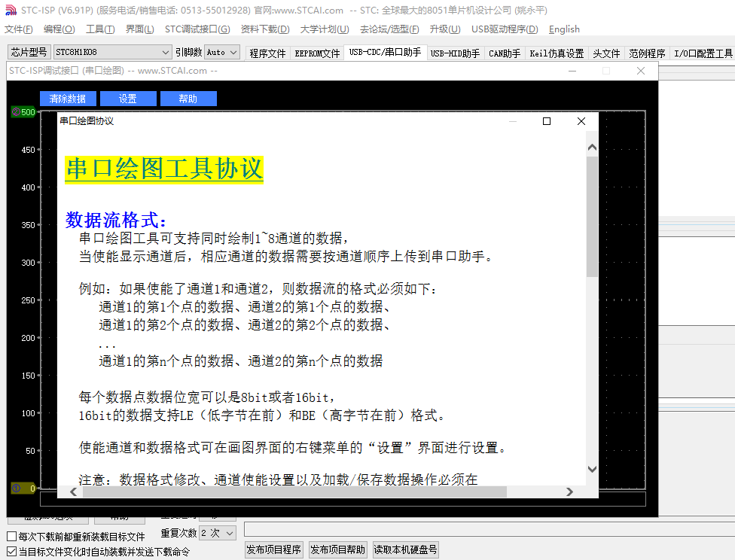Close the 串口绘图协议 dialog
Screen dimensions: 735x560
[x=581, y=121]
